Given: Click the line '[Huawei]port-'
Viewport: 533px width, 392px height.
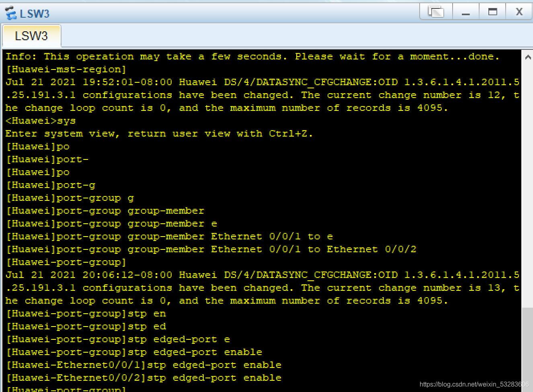Looking at the screenshot, I should pos(47,159).
